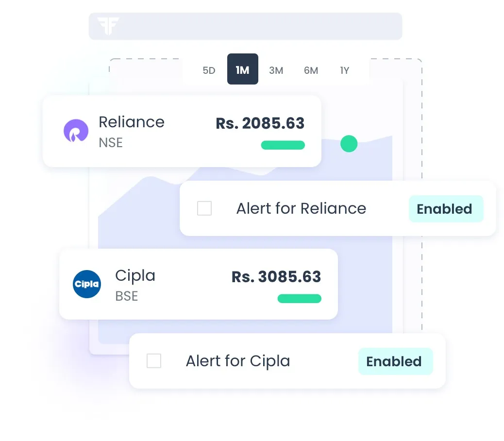Viewport: 504px width, 441px height.
Task: Click the Cipla price Rs. 3085.63
Action: (x=276, y=277)
